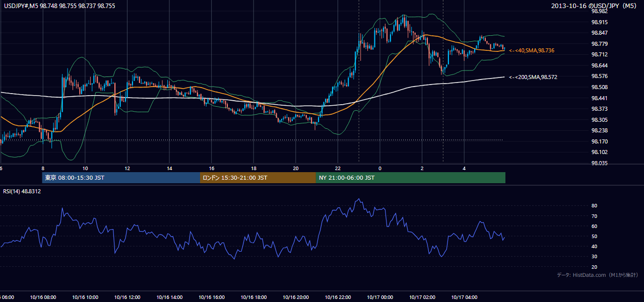Click the bottom time label 10/16 10:00
Viewport: 644px width, 302px height.
(85, 297)
